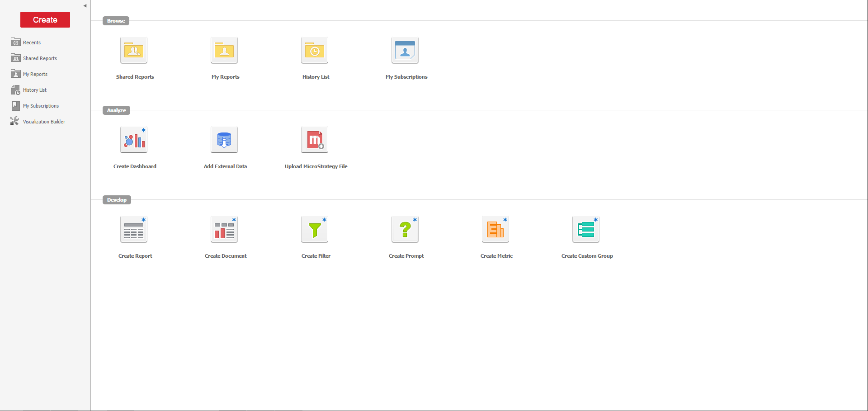Select the Create Metric icon
868x411 pixels.
[x=495, y=229]
